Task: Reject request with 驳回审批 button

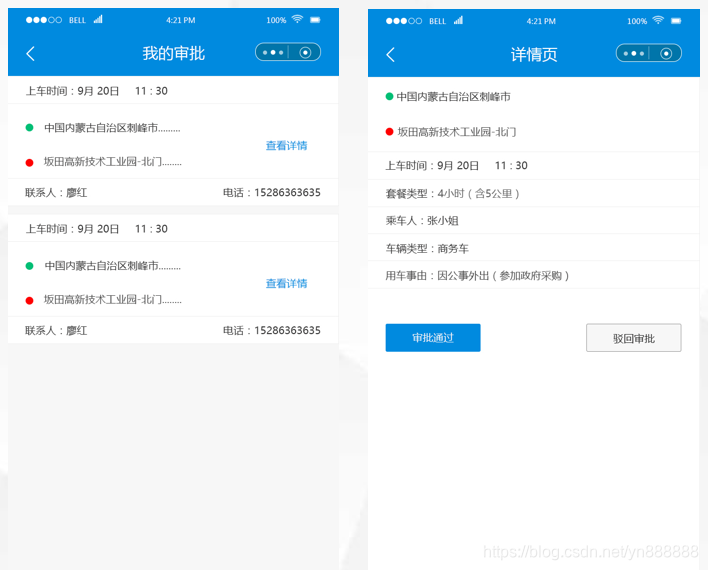Action: [x=633, y=337]
